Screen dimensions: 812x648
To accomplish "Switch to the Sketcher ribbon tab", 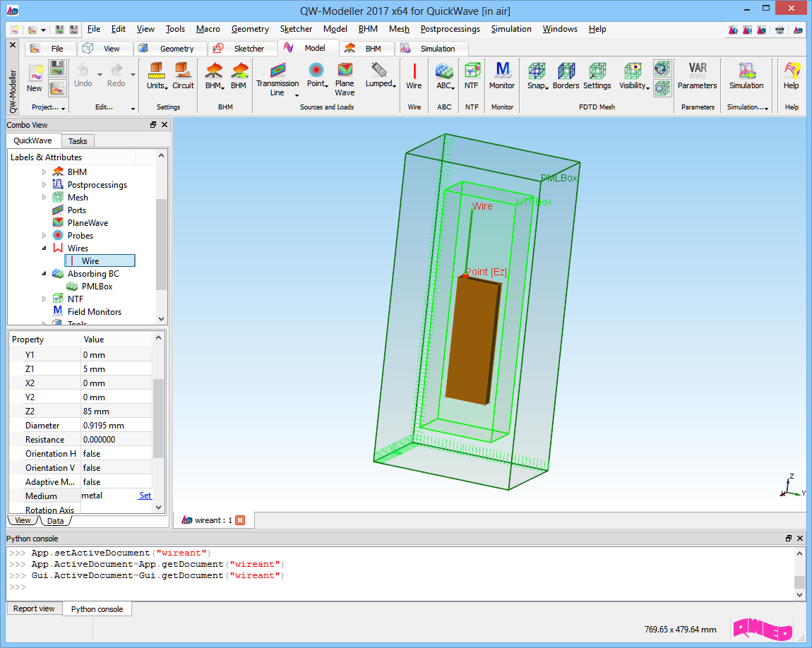I will tap(242, 48).
